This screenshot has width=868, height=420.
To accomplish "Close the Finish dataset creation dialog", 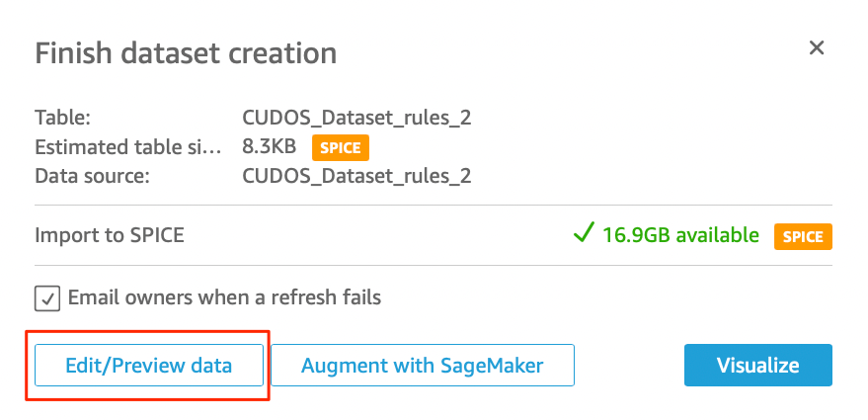I will (x=816, y=47).
